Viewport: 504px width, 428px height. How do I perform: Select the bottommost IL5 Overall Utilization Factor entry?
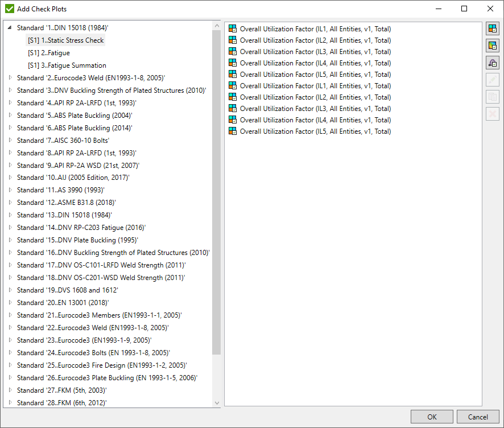coord(315,131)
